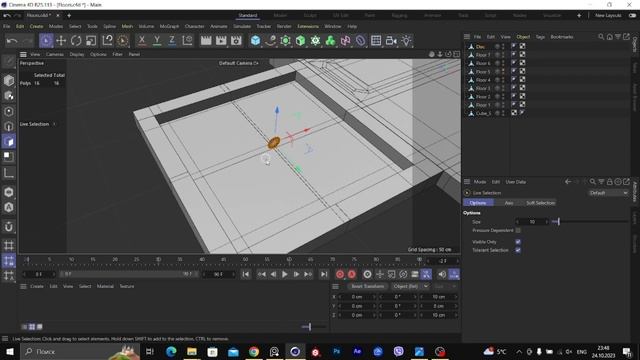640x360 pixels.
Task: Open Edit Render Settings icon
Action: pos(236,40)
